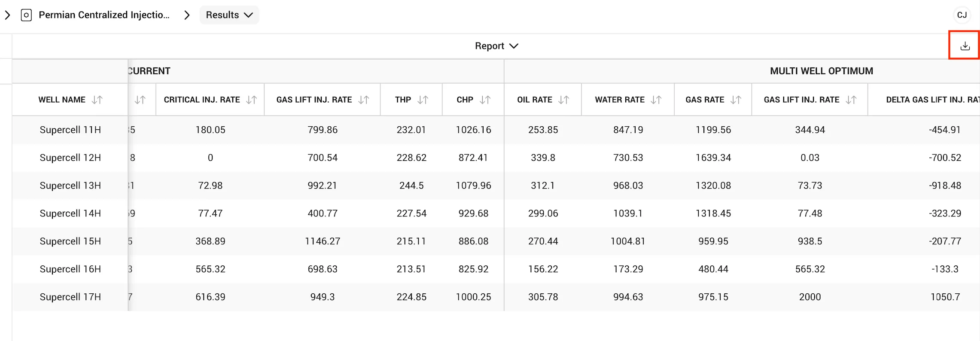Sort by CRITICAL INJ. RATE column
Viewport: 980px width, 341px height.
pyautogui.click(x=251, y=100)
